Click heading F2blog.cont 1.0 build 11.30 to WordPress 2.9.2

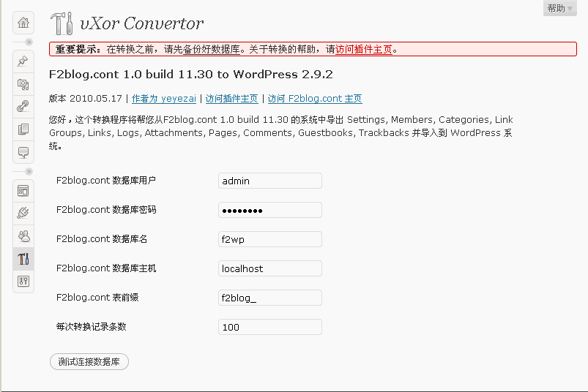(191, 74)
